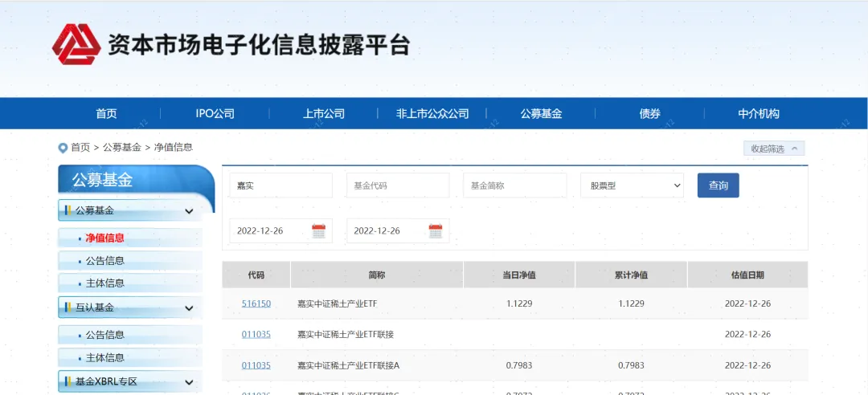Click the end date field 2022-12-26
The width and height of the screenshot is (868, 395).
(x=398, y=230)
